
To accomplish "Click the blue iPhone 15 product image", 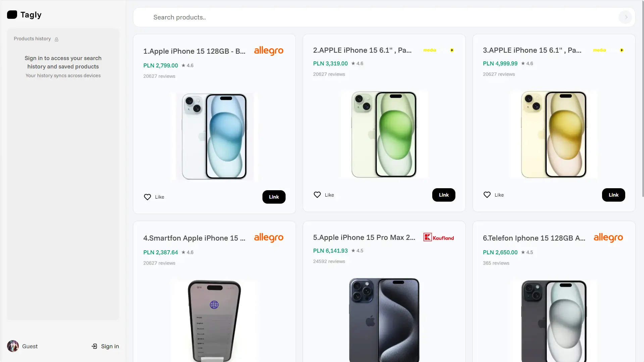I will click(214, 136).
